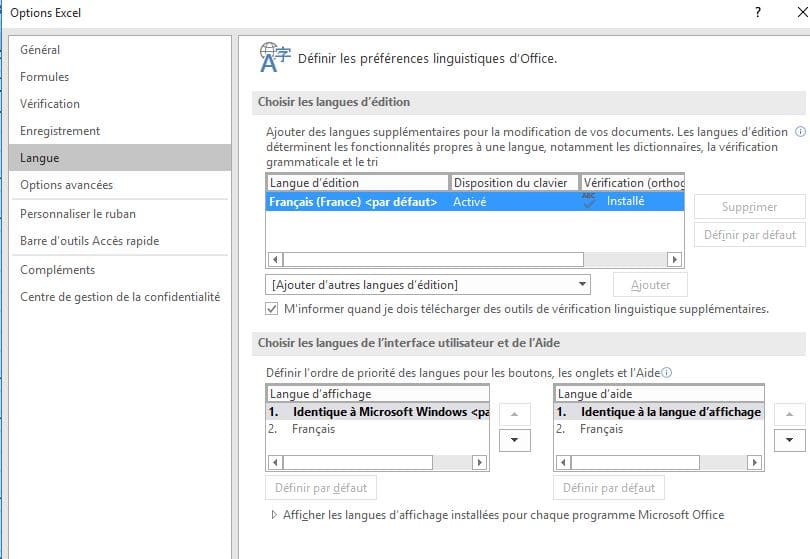Click the info icon beside editing languages description
The width and height of the screenshot is (810, 559).
click(x=800, y=132)
